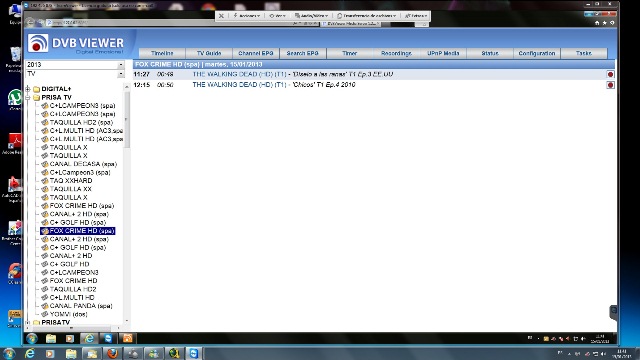The height and width of the screenshot is (360, 640).
Task: Click the DVB Viewer logo icon
Action: [x=38, y=43]
